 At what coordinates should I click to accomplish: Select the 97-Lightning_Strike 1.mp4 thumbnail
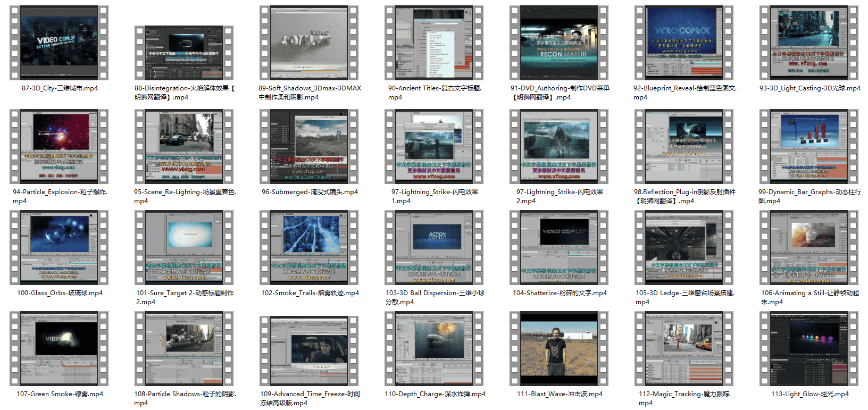click(434, 146)
